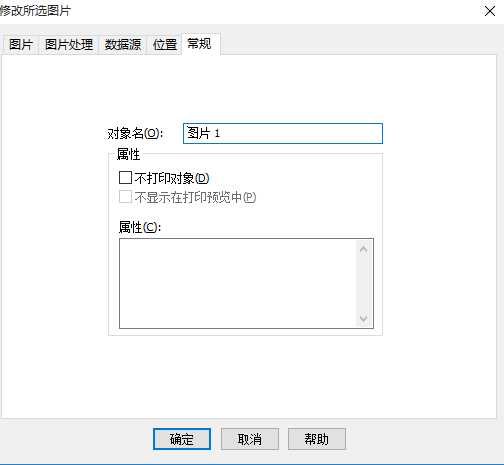Screen dimensions: 504x465
Task: Select the 数据源 tab
Action: click(123, 44)
